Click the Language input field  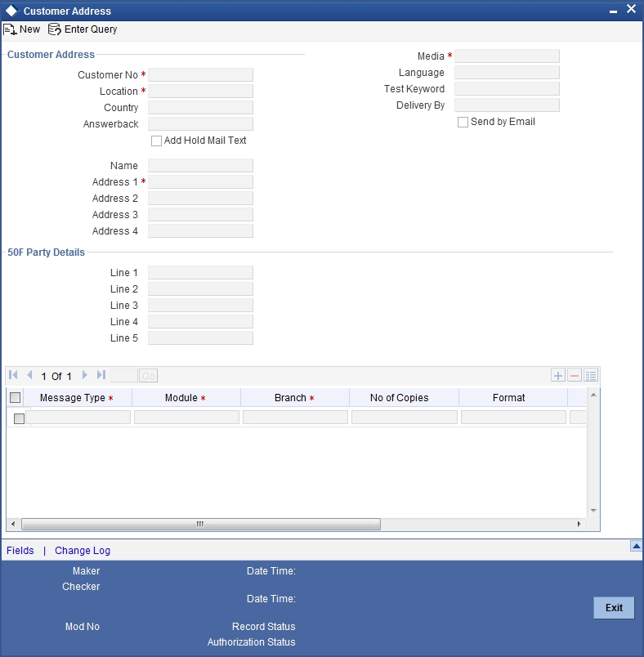tap(507, 73)
